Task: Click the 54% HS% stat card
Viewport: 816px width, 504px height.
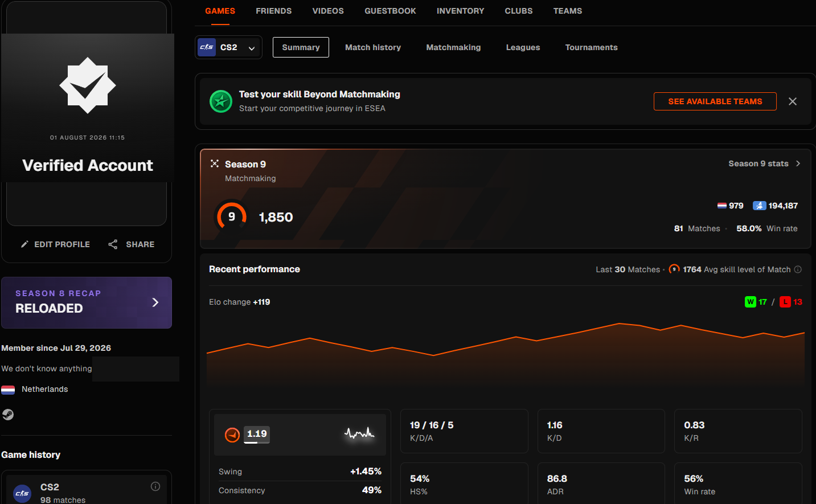Action: coord(464,484)
